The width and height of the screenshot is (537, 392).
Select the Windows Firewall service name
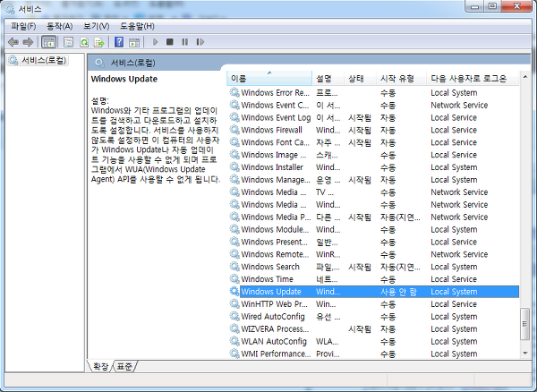coord(271,130)
